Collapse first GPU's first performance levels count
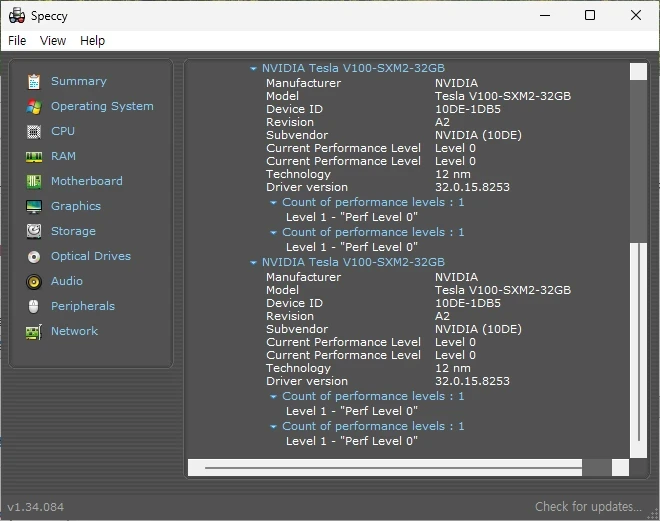Image resolution: width=660 pixels, height=521 pixels. pos(273,202)
